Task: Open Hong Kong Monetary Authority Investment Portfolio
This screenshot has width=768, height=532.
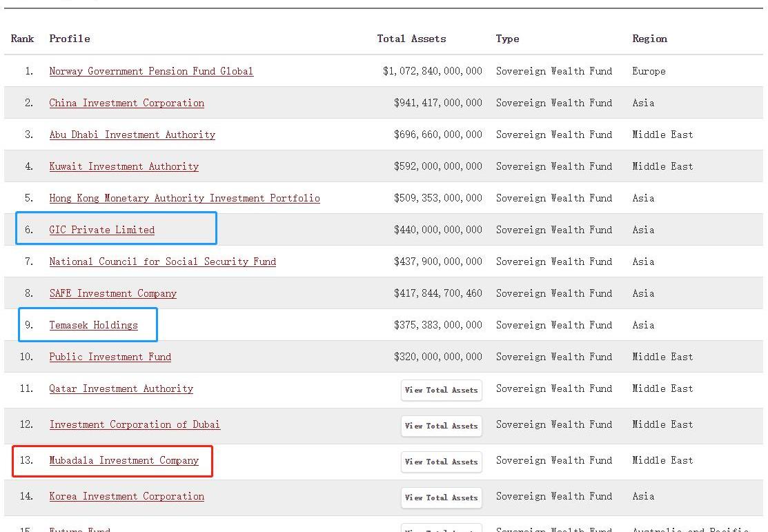Action: [x=185, y=199]
